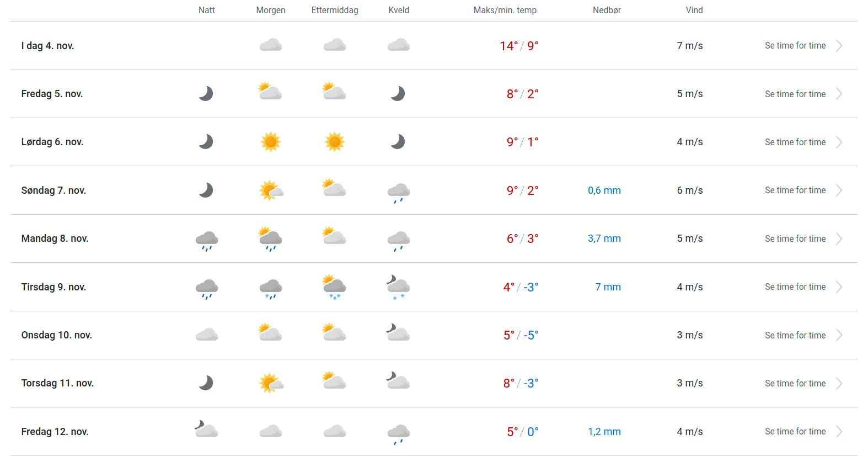Click Fredag 12. nov night cloudy moon icon
Image resolution: width=868 pixels, height=456 pixels.
(206, 430)
